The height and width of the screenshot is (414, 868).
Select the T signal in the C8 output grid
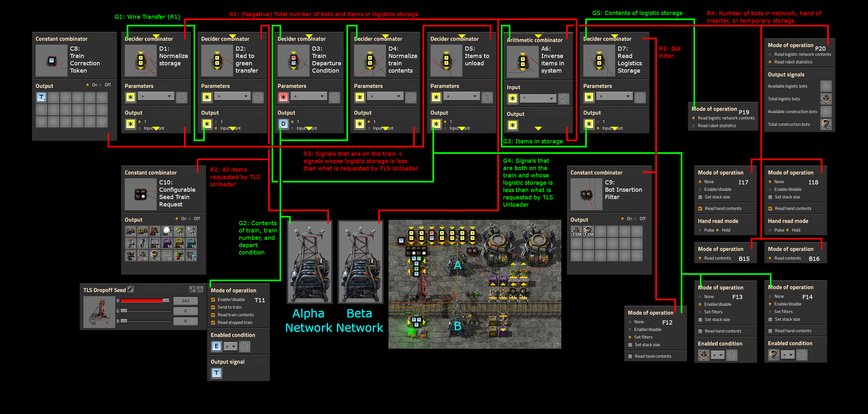41,97
